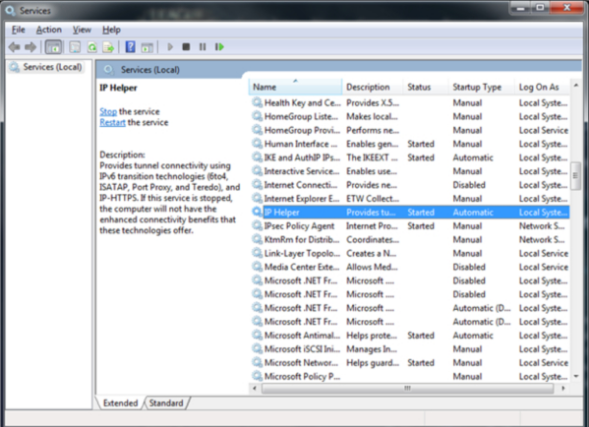This screenshot has height=427, width=589.
Task: Click the gear icon for IPsec Policy Agent
Action: 257,226
